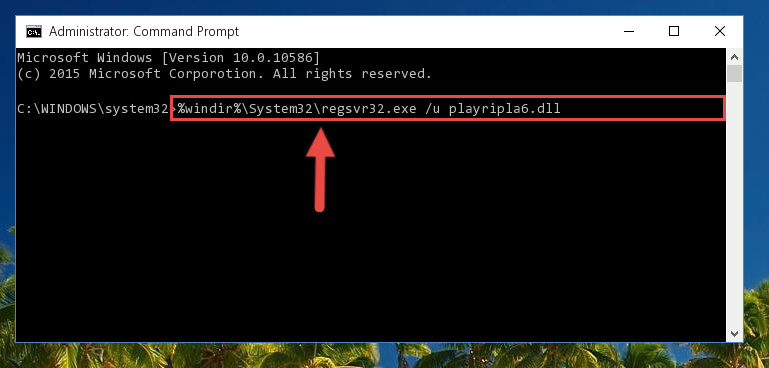Click the 'Microsoft Windows [Version 10.0.10586]' line
769x368 pixels.
[x=168, y=58]
